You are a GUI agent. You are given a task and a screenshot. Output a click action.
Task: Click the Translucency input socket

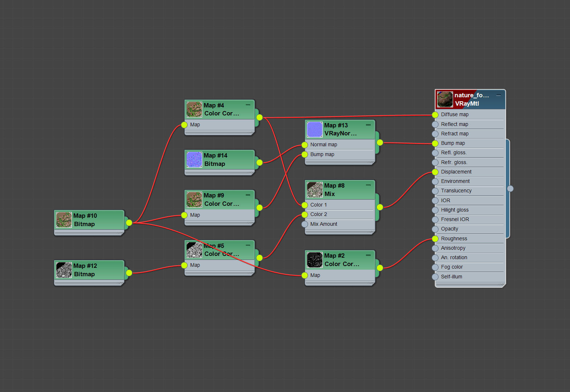coord(435,191)
